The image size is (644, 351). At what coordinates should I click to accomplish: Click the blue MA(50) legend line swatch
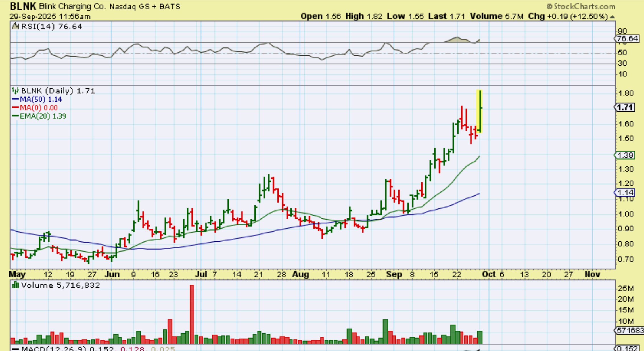pyautogui.click(x=15, y=99)
